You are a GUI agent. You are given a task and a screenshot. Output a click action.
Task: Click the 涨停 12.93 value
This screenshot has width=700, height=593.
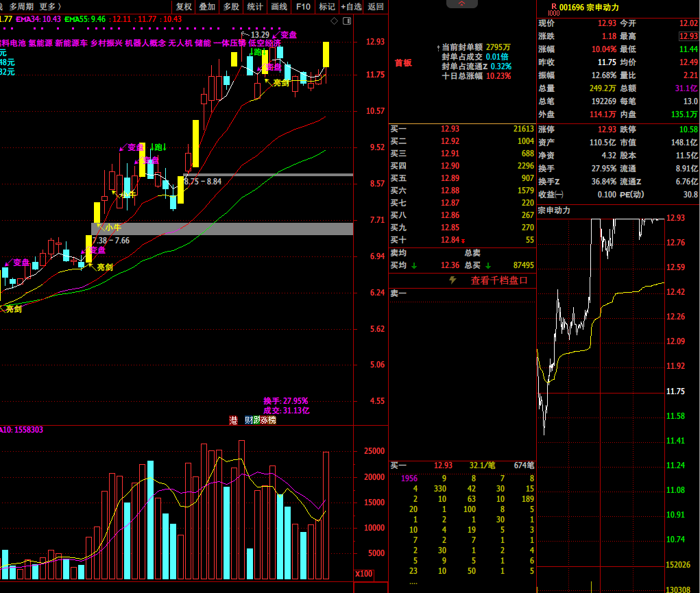pyautogui.click(x=607, y=130)
